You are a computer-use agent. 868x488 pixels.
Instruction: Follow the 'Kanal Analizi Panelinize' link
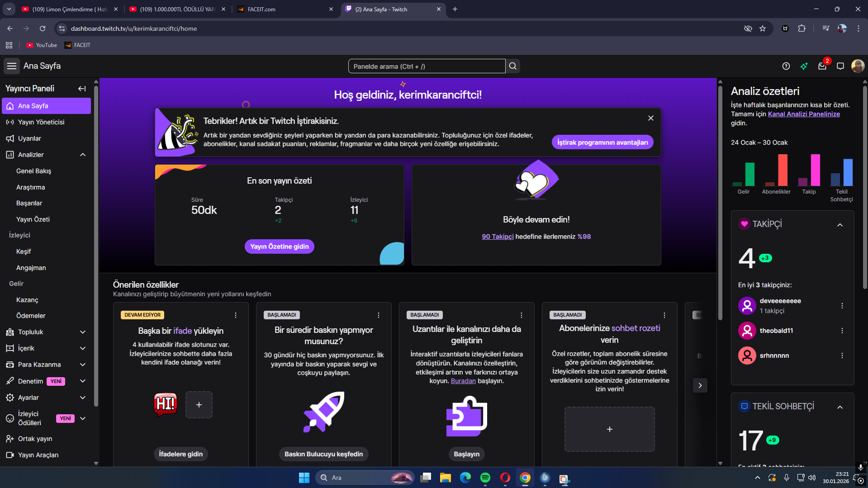click(x=804, y=114)
